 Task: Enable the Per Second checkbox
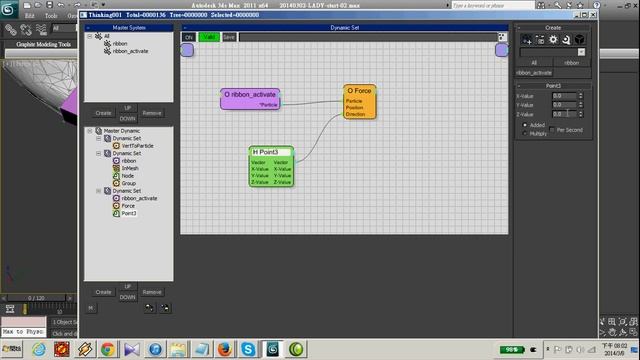[552, 130]
